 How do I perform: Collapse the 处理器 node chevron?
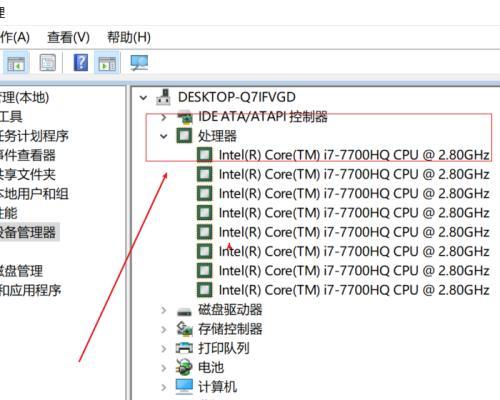pos(164,136)
